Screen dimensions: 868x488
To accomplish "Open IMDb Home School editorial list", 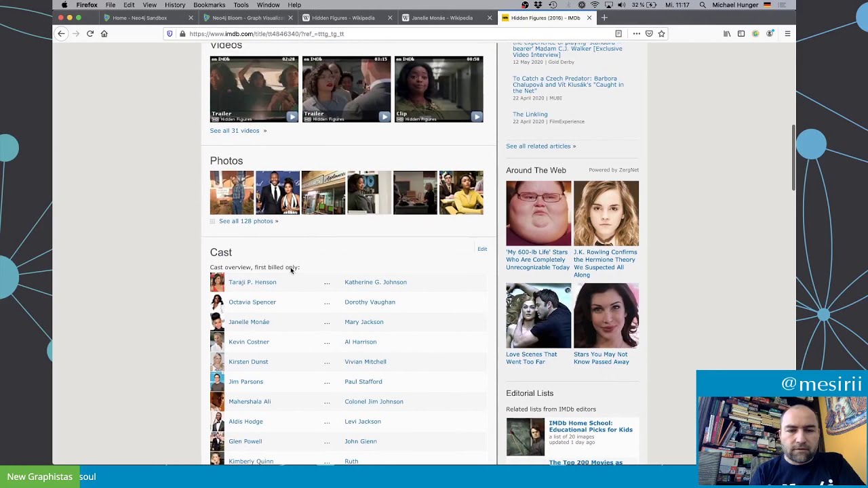I will coord(591,426).
